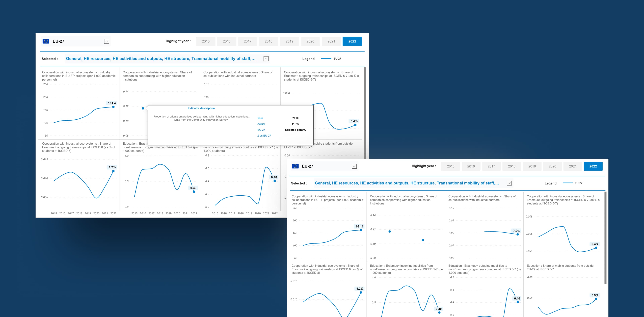
Task: Open the EU-27 country dropdown in top panel
Action: [x=106, y=41]
